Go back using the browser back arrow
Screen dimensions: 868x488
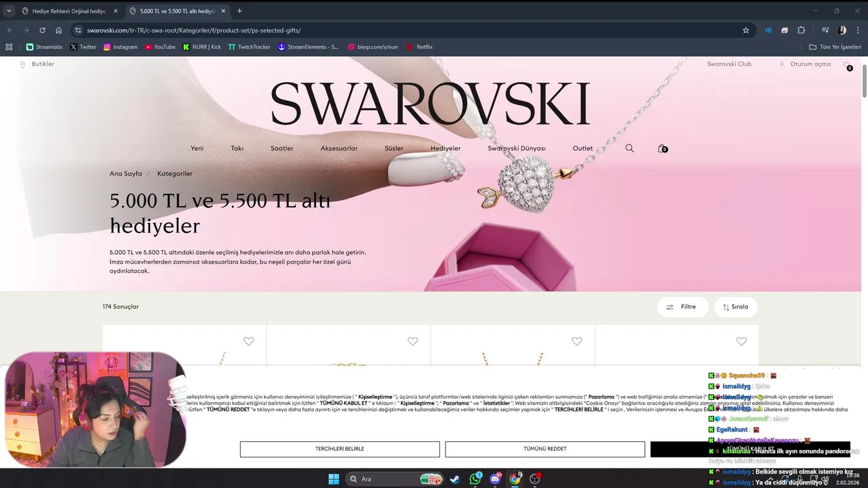pyautogui.click(x=9, y=30)
